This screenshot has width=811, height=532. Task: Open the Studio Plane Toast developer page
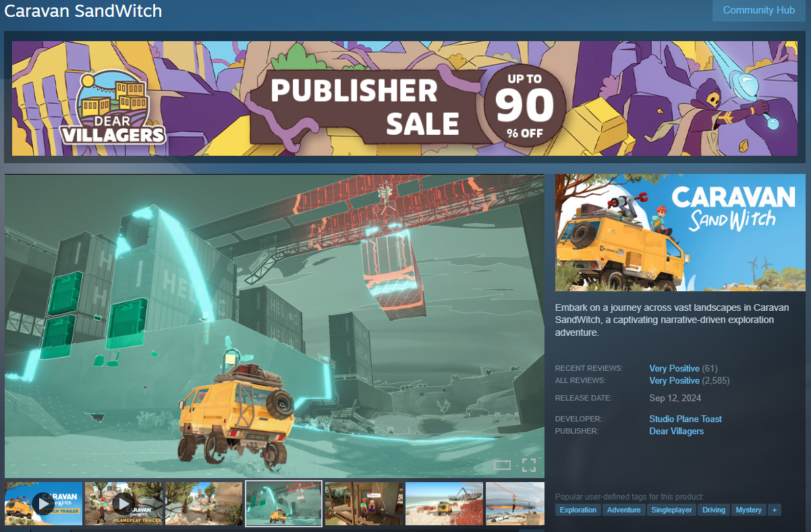click(x=686, y=419)
